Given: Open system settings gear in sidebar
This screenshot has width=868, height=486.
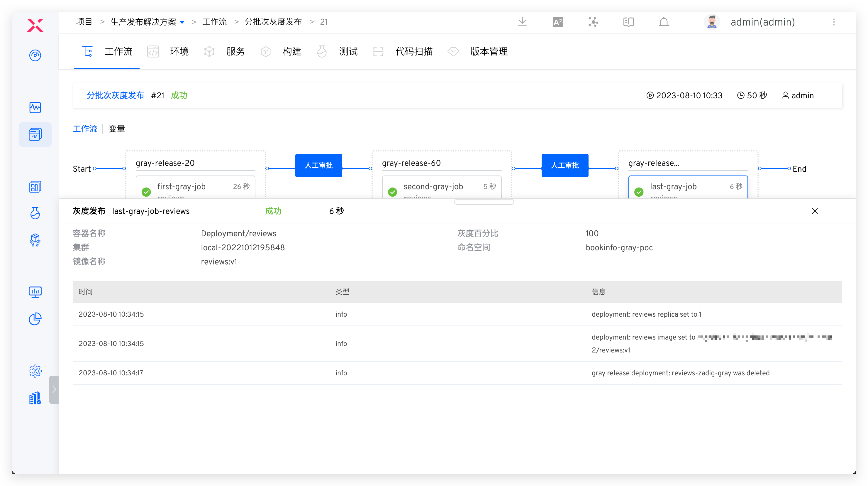Looking at the screenshot, I should coord(35,371).
